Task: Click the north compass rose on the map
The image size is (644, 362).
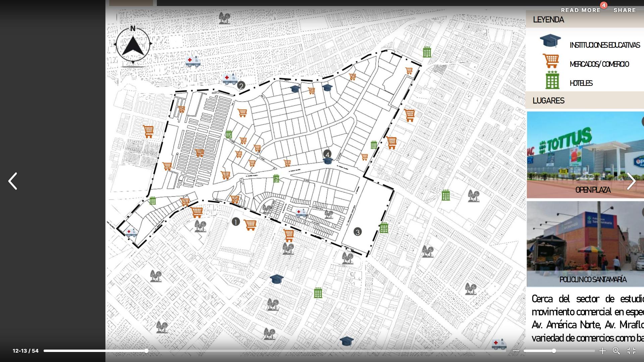Action: tap(133, 44)
